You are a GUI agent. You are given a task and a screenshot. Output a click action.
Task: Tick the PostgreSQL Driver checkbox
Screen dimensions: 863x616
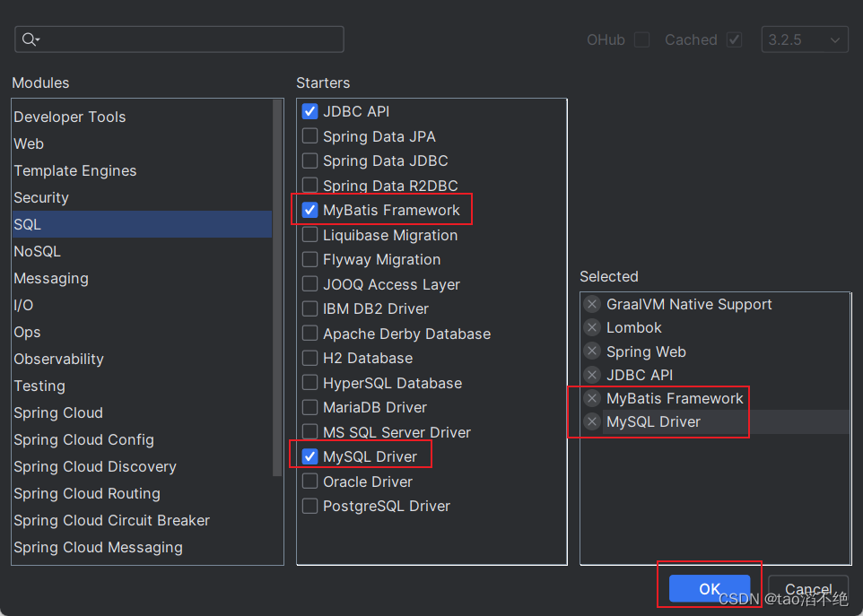(309, 506)
